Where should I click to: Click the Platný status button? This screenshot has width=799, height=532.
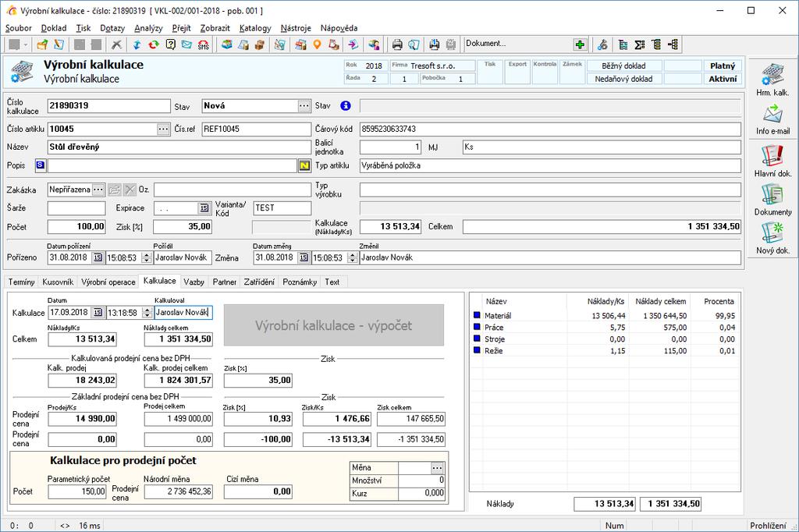point(722,66)
